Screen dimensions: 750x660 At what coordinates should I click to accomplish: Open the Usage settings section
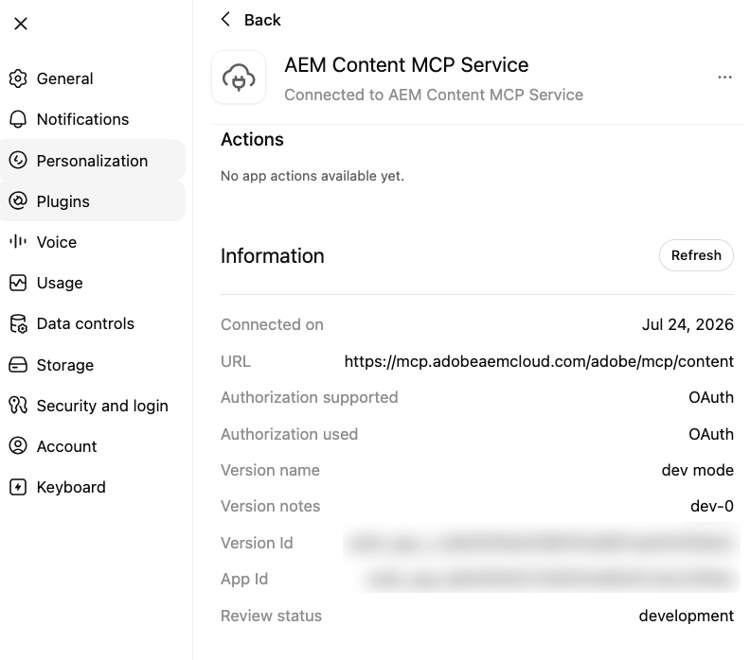(93, 283)
